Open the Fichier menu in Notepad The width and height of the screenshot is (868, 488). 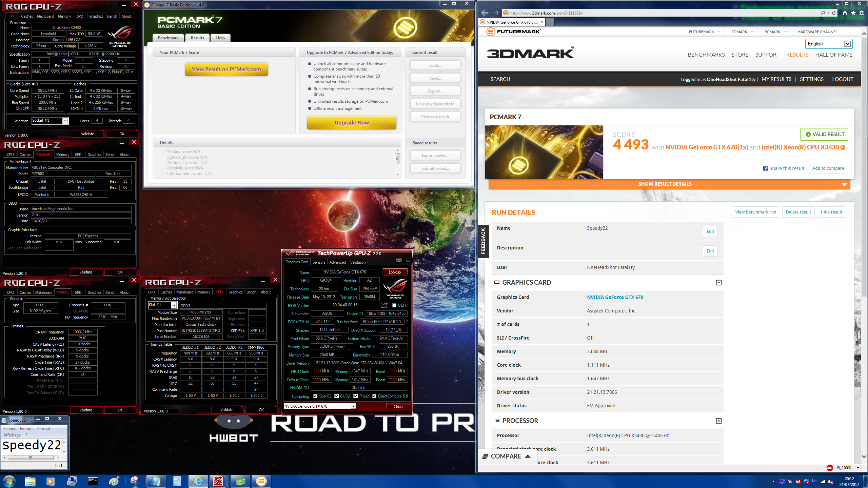(x=9, y=429)
